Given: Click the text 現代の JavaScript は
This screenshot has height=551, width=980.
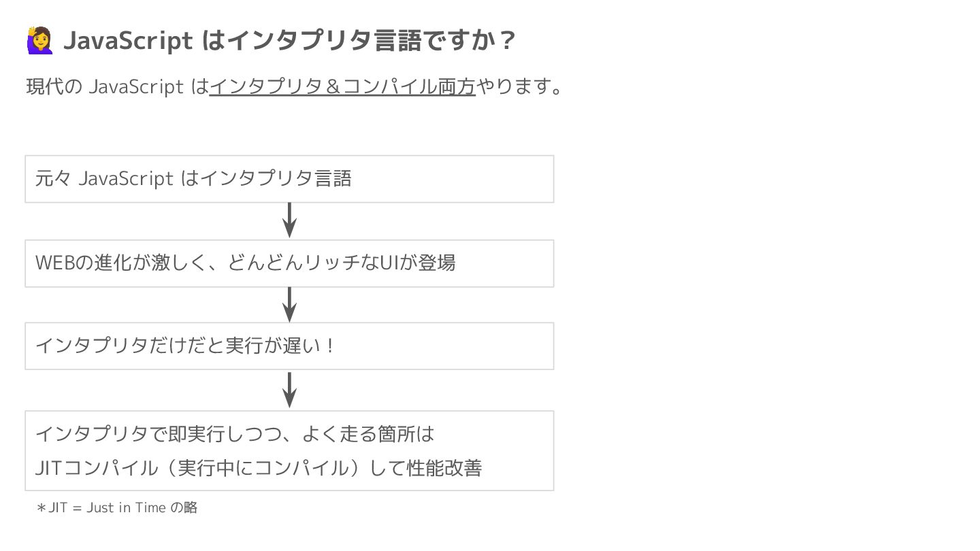Looking at the screenshot, I should point(118,87).
